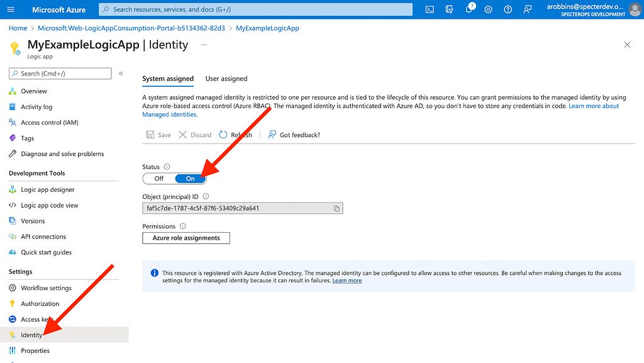Image resolution: width=644 pixels, height=363 pixels.
Task: Close the Identity blade
Action: pos(627,45)
